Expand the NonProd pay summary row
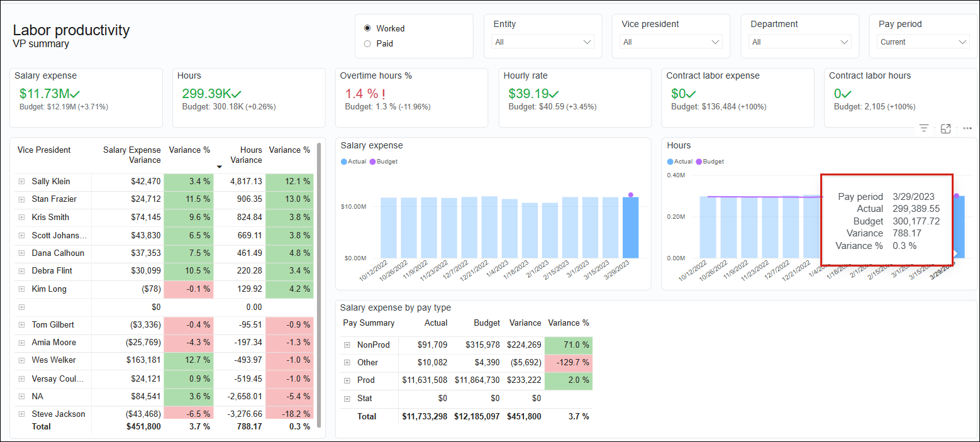980x442 pixels. pyautogui.click(x=347, y=345)
